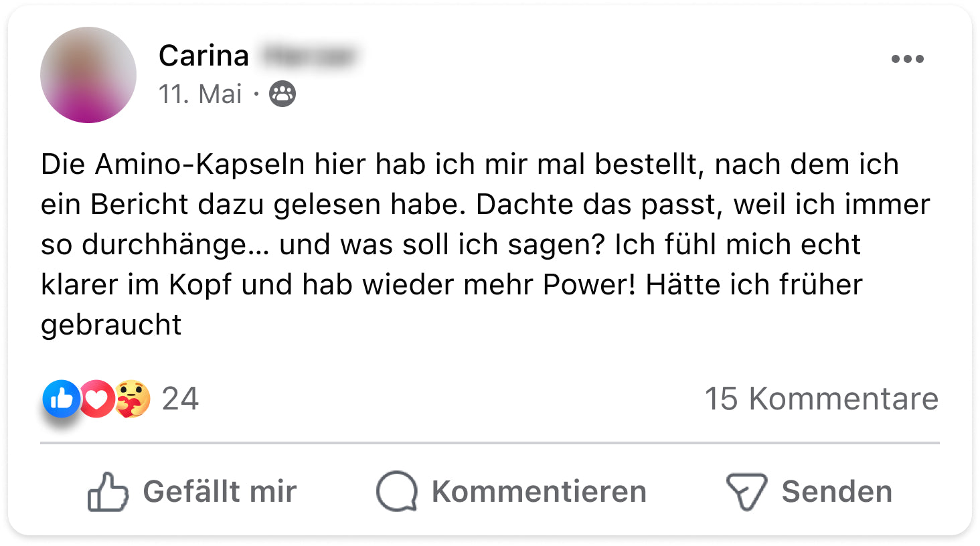Click the "Kommentieren" label
980x546 pixels.
539,492
